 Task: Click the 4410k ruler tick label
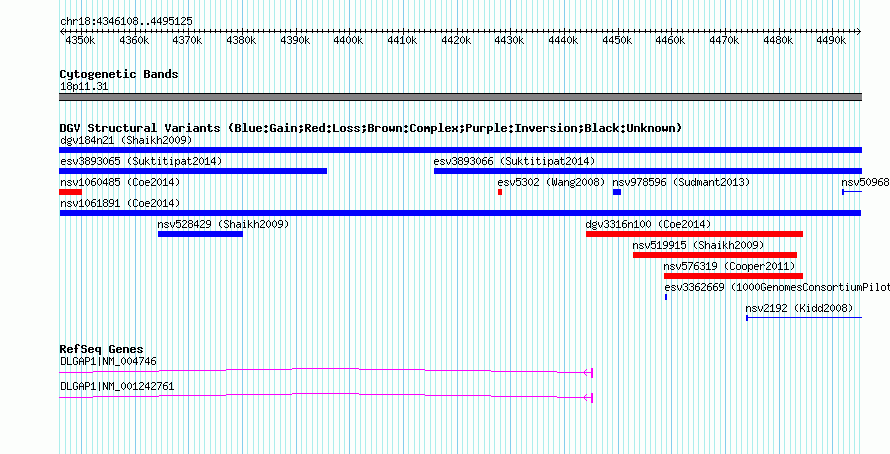point(402,41)
